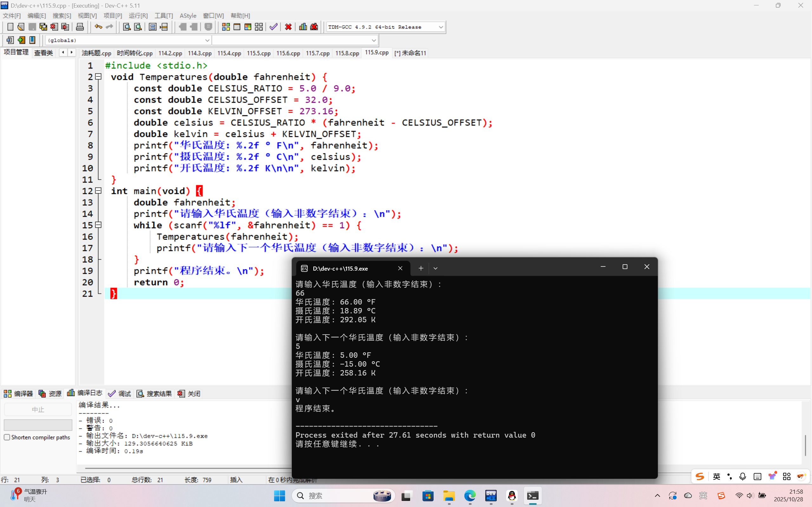Screen dimensions: 812x507
Task: Open the (globals) scope dropdown
Action: 207,40
